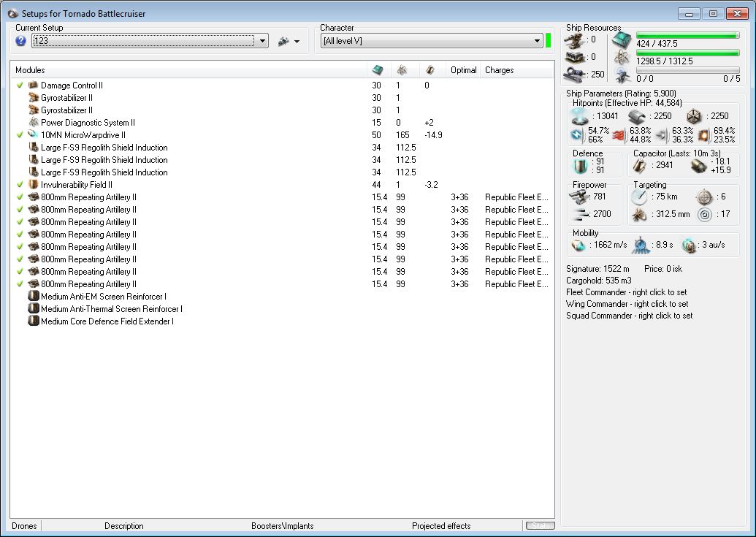Expand the arrow next to the ship icon
The height and width of the screenshot is (537, 756).
pyautogui.click(x=297, y=42)
